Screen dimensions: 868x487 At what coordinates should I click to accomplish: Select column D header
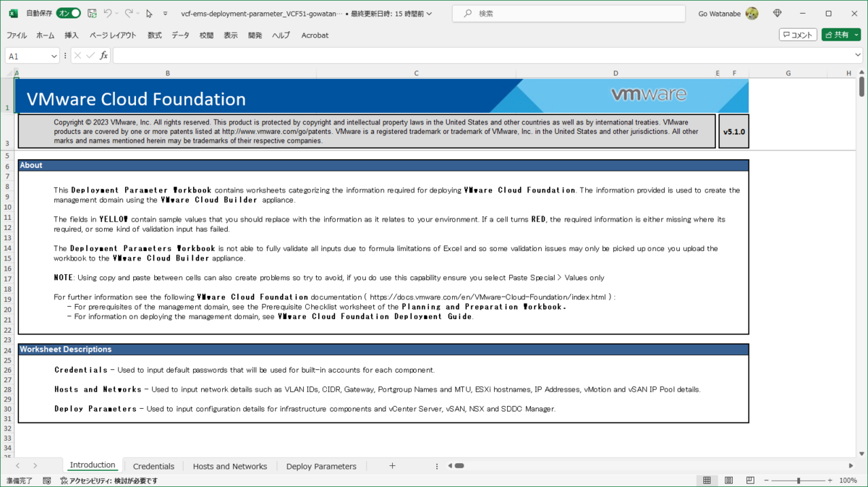pyautogui.click(x=616, y=73)
